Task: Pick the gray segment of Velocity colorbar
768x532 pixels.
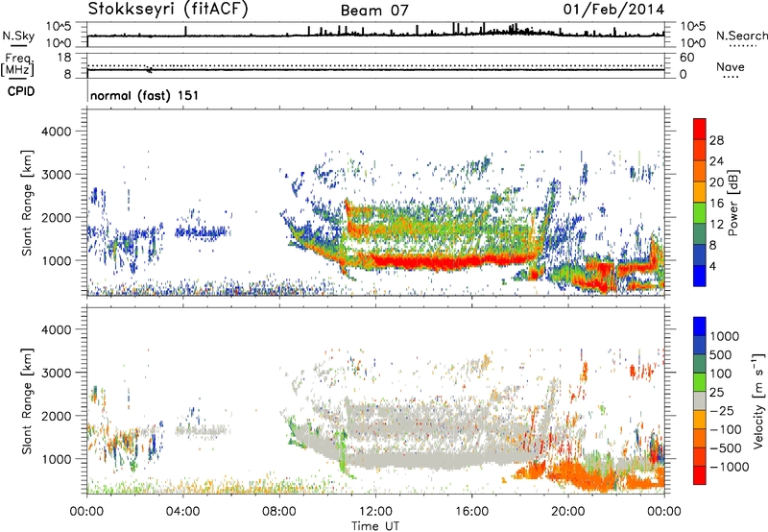Action: [700, 400]
